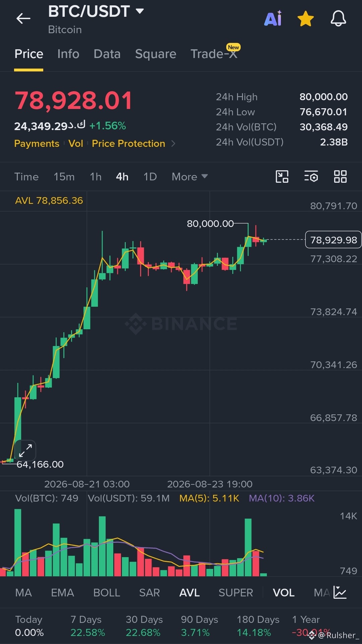Tap the 24h Vol(USDT) value 2.38B
The height and width of the screenshot is (644, 362).
[x=334, y=142]
